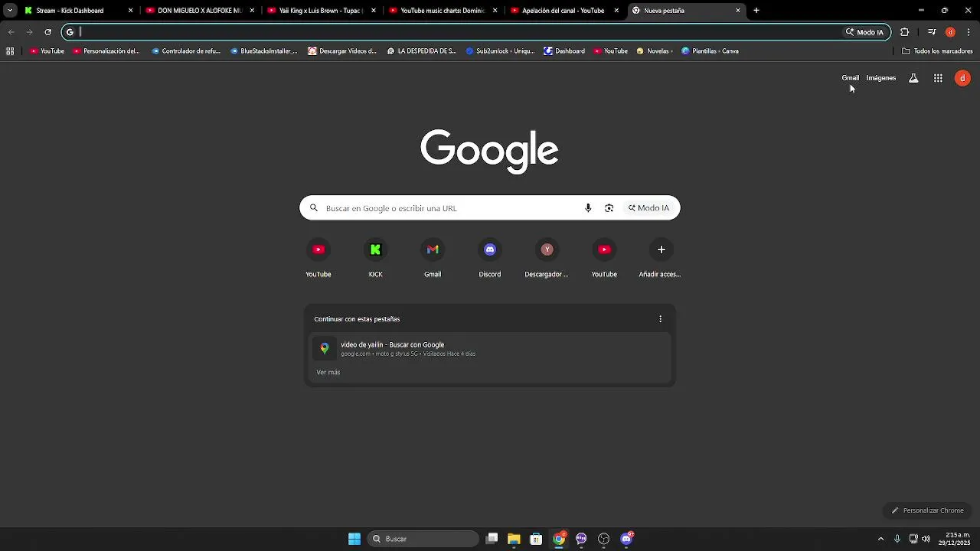Screen dimensions: 980x551
Task: Open the Google account avatar
Action: pyautogui.click(x=962, y=78)
